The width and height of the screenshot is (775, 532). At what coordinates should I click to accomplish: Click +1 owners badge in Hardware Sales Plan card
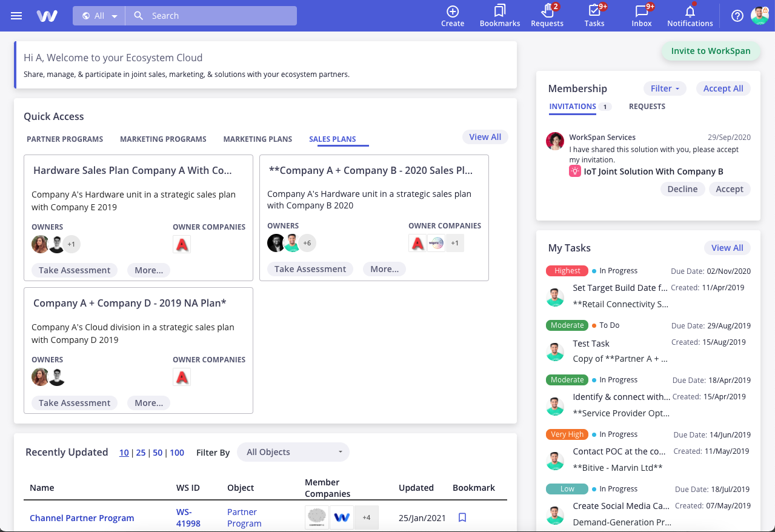72,244
